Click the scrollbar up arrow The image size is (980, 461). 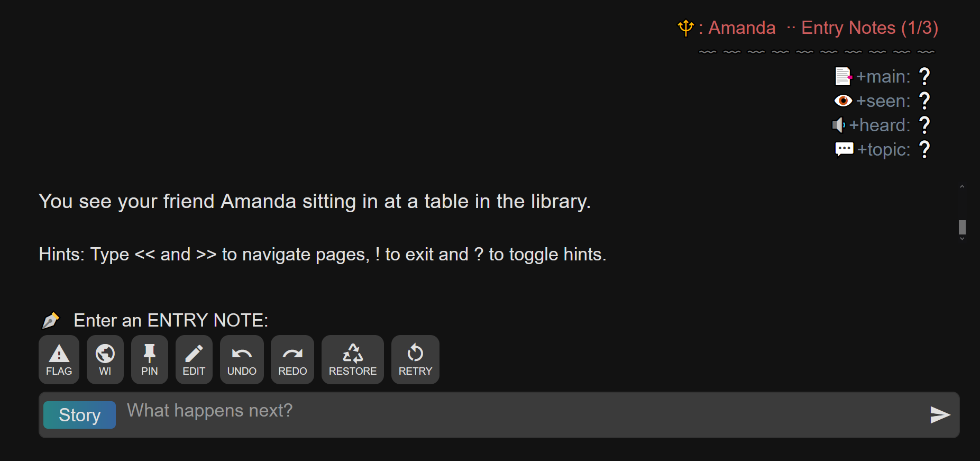(962, 186)
